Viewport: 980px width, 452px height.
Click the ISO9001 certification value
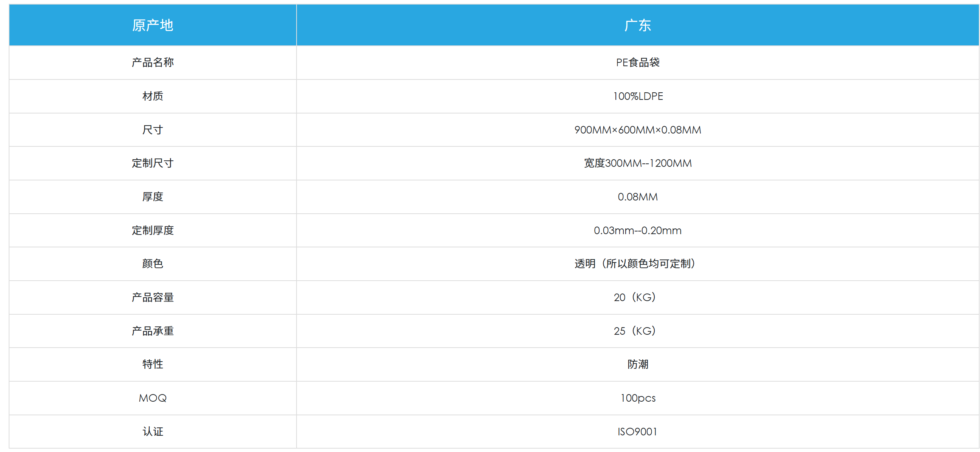click(x=638, y=432)
